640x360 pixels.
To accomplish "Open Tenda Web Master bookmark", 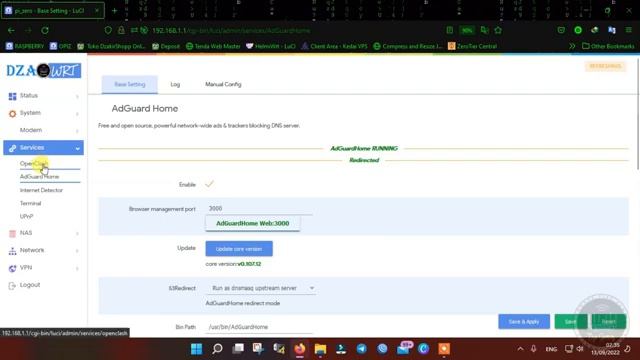I will coord(213,46).
